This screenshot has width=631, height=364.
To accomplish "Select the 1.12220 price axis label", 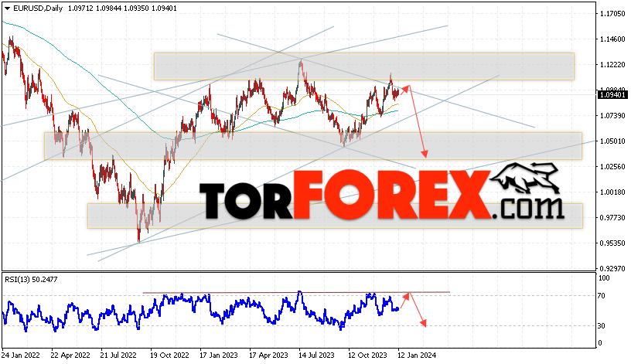I will pos(612,65).
